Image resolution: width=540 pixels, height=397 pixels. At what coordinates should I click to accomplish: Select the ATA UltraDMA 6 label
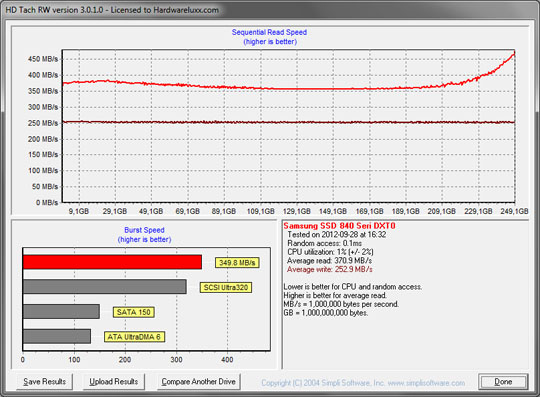134,337
